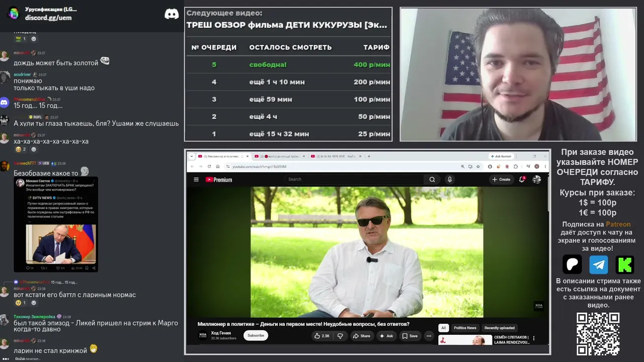
Task: Open the YouTube hamburger guide menu
Action: pos(196,179)
